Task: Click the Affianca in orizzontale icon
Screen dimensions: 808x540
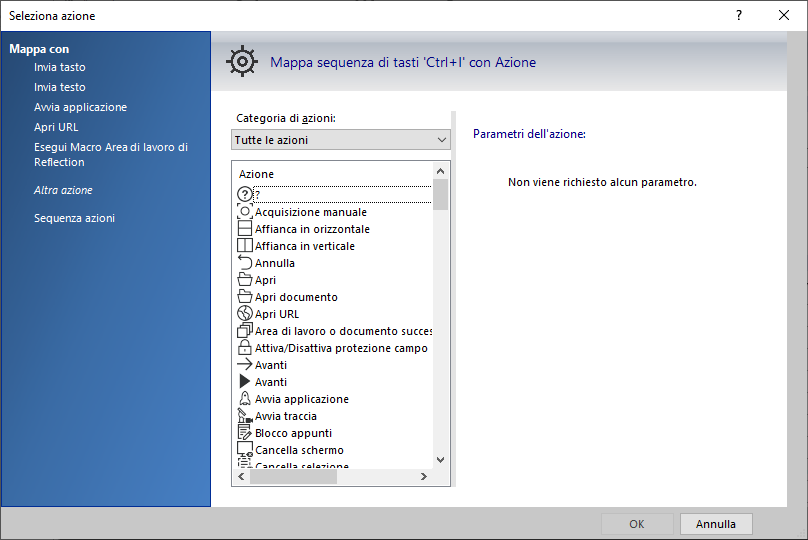Action: [244, 229]
